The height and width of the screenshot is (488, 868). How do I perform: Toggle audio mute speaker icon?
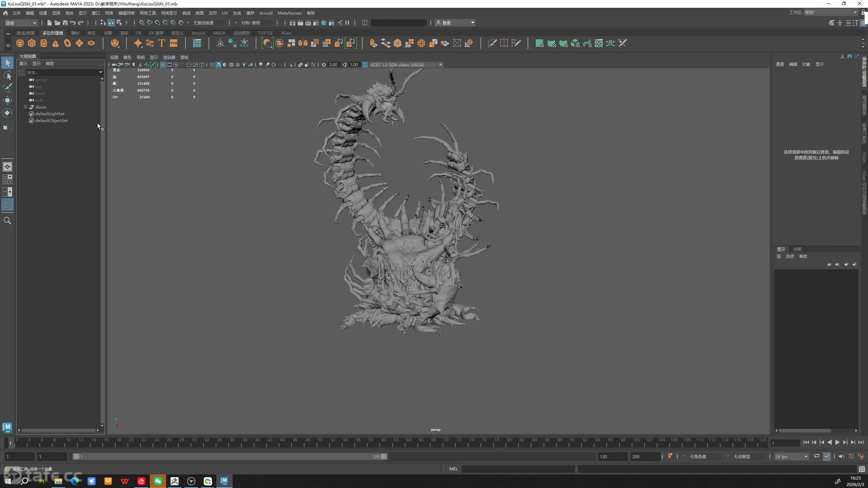[x=841, y=456]
